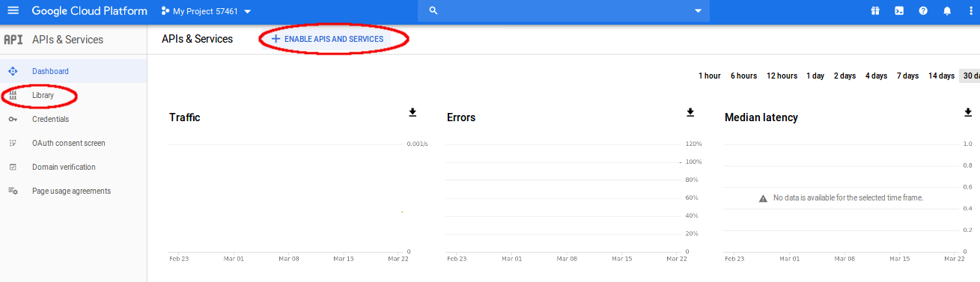This screenshot has width=980, height=282.
Task: Set time range to 4 days
Action: pos(876,76)
